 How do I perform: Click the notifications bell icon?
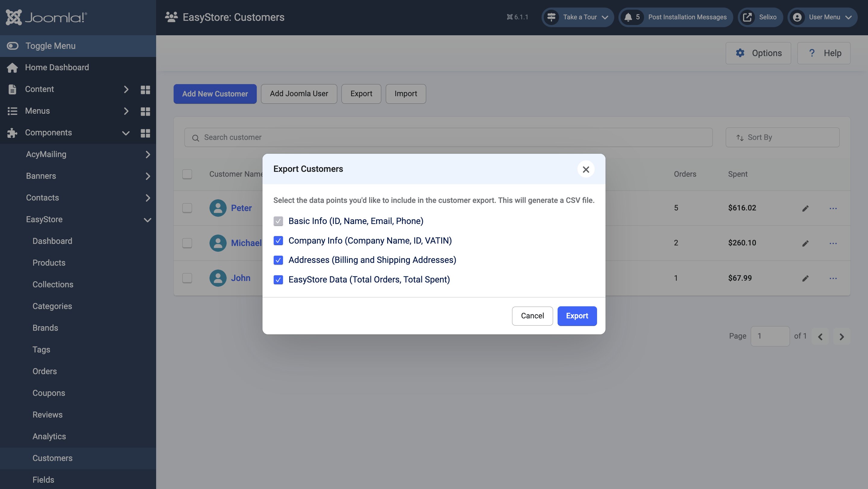pos(628,17)
